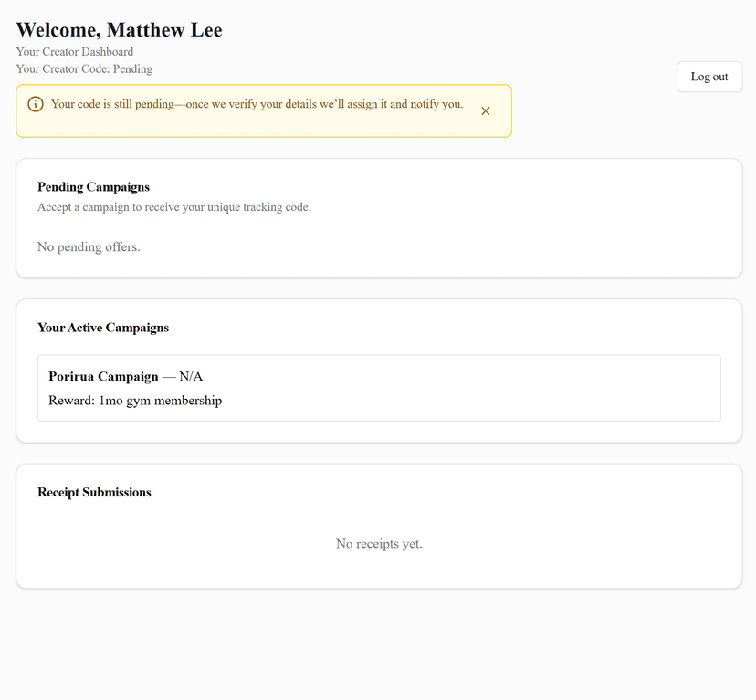The image size is (756, 700).
Task: Click the info icon in the pending banner
Action: (x=36, y=104)
